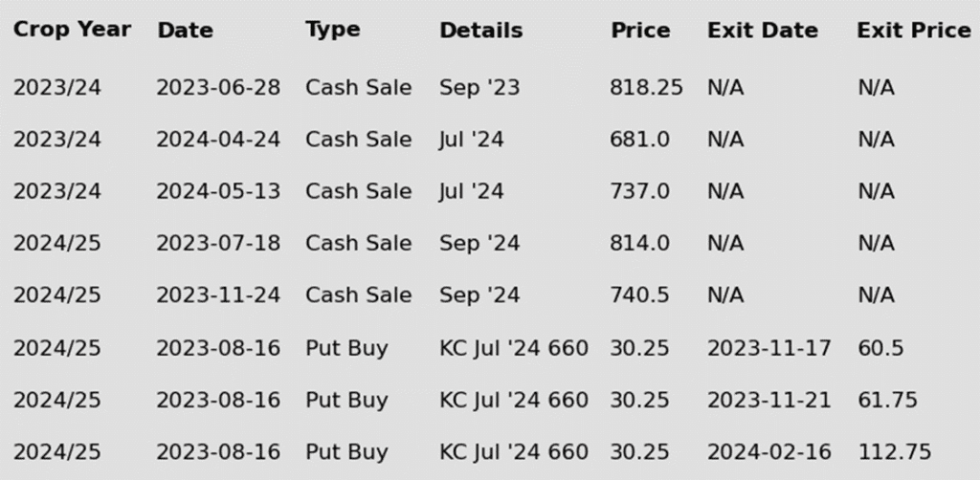Viewport: 980px width, 480px height.
Task: Select the 2024-05-13 date cell
Action: pyautogui.click(x=218, y=191)
